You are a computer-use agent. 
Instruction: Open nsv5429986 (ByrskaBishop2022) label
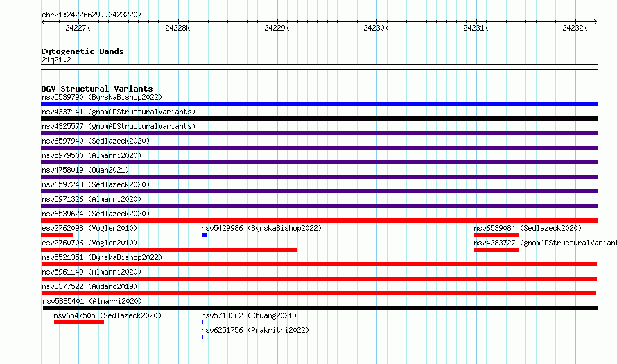coord(261,228)
